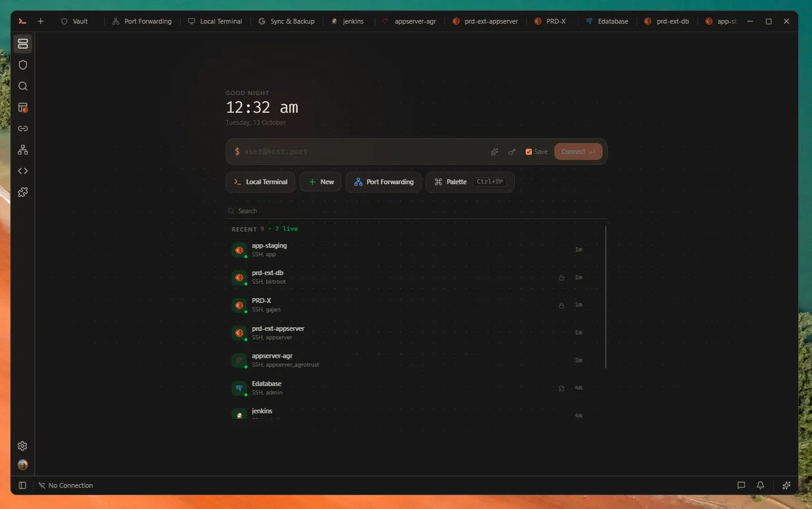Select the app-staging recent host
Screen dimensions: 812x509
[411, 250]
